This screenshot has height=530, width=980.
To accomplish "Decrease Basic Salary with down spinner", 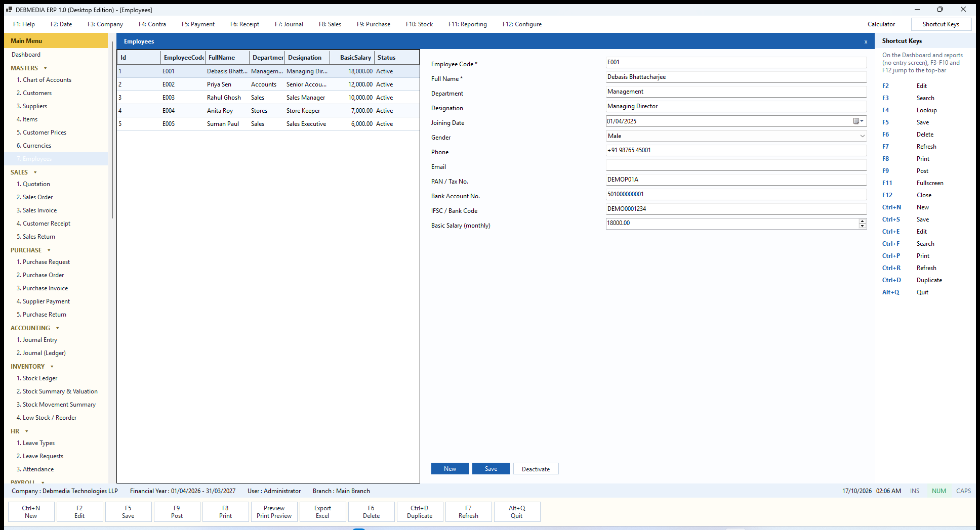I will [862, 226].
